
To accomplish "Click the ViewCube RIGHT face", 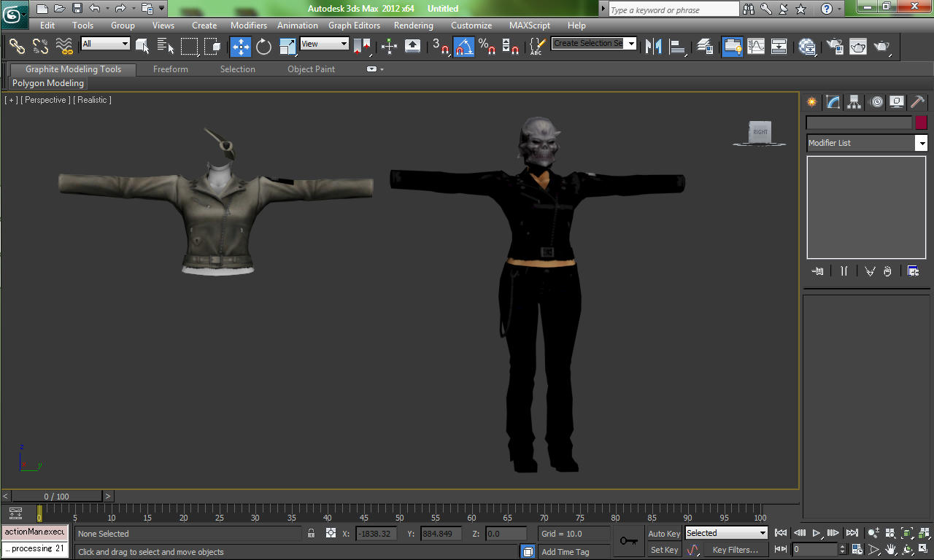I will click(x=760, y=132).
